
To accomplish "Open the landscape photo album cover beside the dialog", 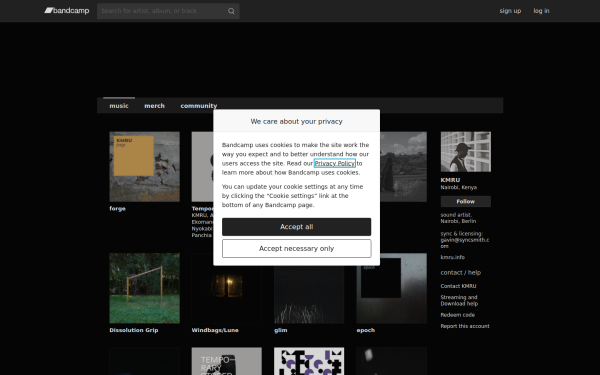I will (404, 167).
